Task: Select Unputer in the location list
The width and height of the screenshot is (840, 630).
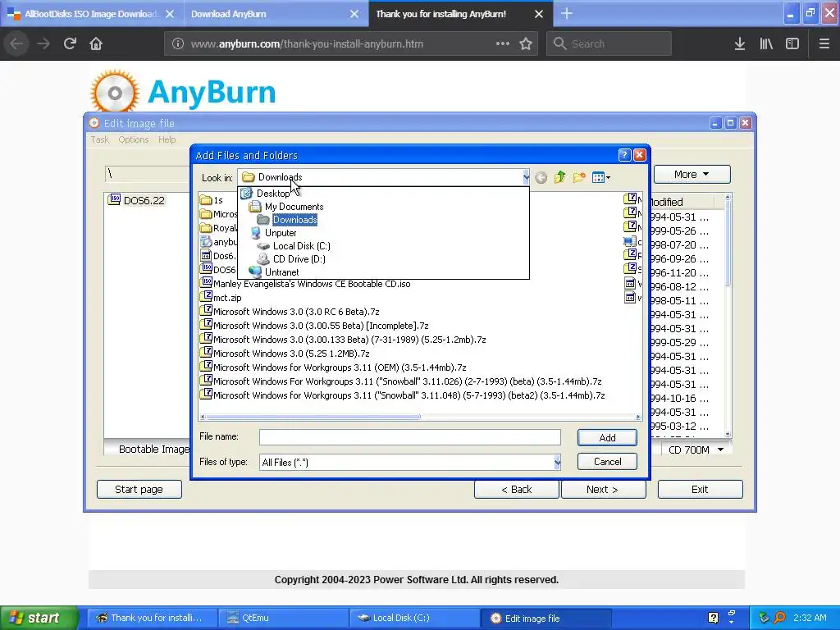Action: coord(281,233)
